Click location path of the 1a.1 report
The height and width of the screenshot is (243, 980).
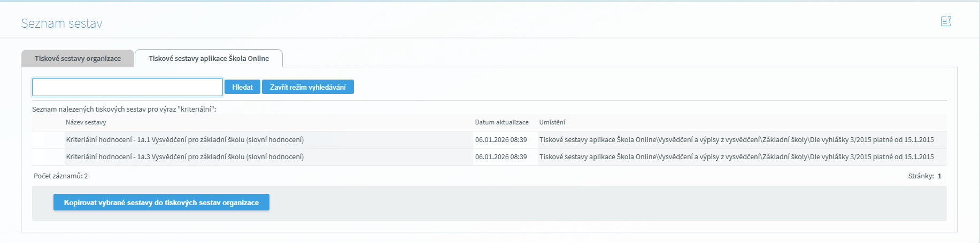coord(736,140)
